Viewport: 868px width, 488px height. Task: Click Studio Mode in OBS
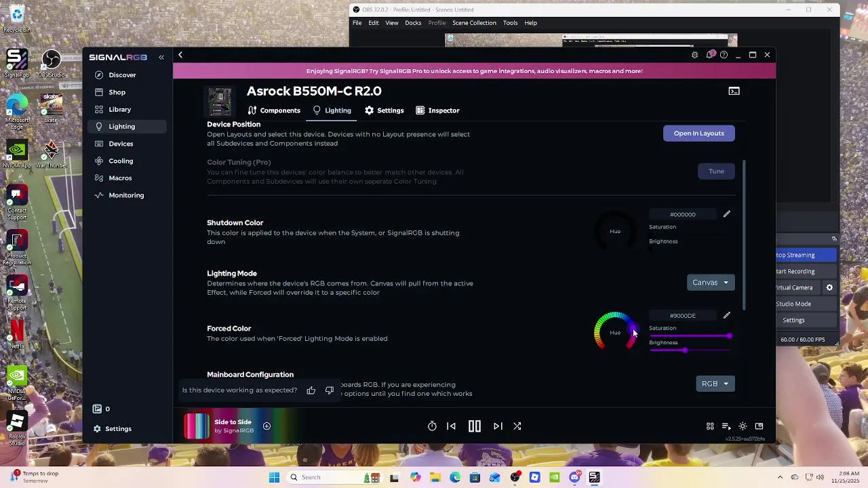coord(806,304)
